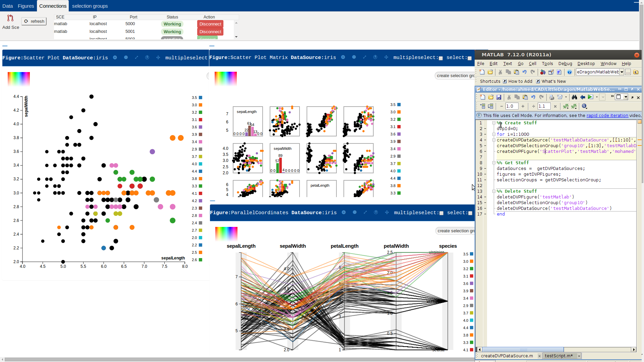Viewport: 644px width, 362px height.
Task: Open the current folder path dropdown
Action: click(x=622, y=72)
